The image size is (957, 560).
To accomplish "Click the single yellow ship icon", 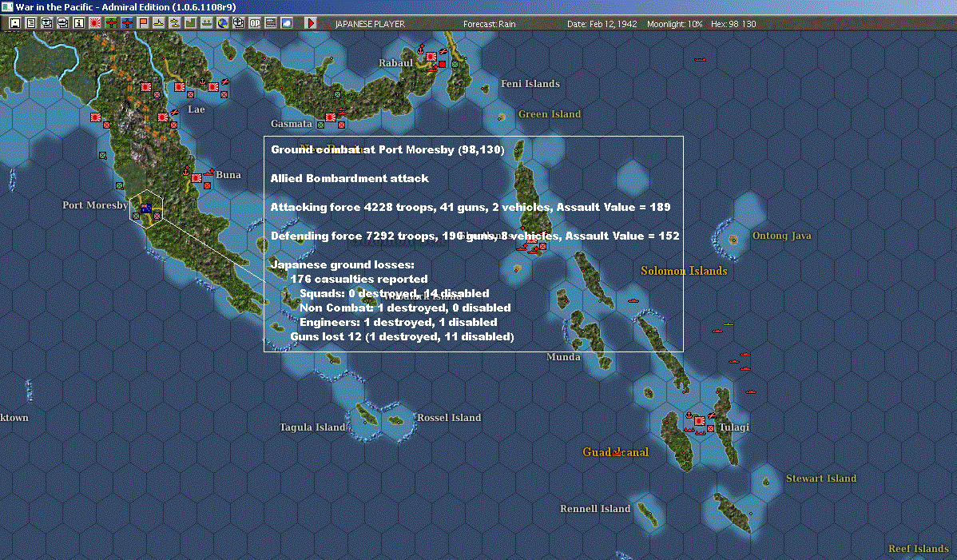I will 159,23.
